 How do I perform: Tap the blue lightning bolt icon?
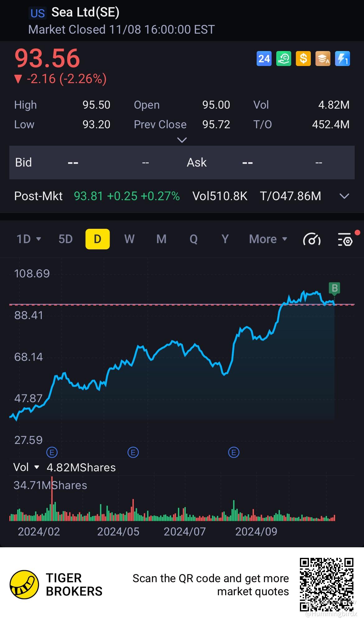[x=343, y=59]
